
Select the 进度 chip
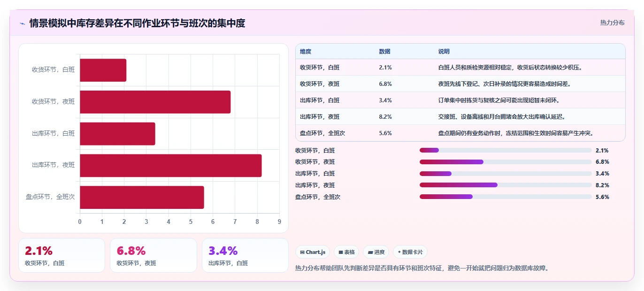376,252
